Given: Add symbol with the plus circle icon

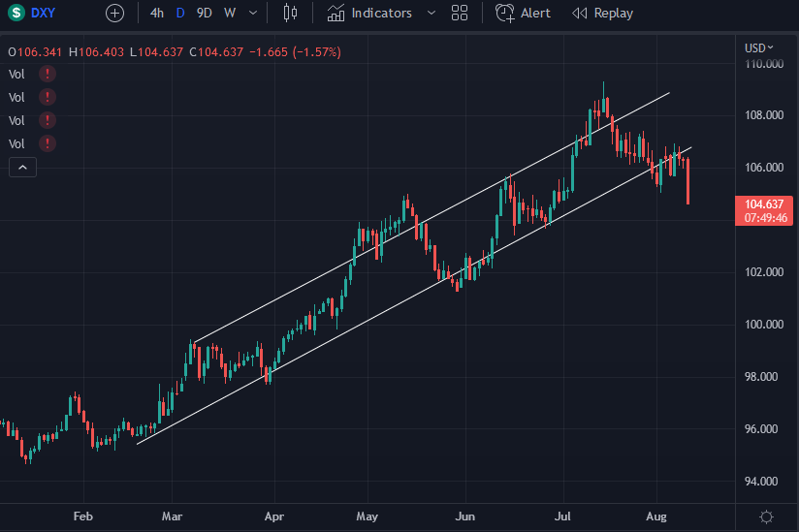Looking at the screenshot, I should 114,13.
